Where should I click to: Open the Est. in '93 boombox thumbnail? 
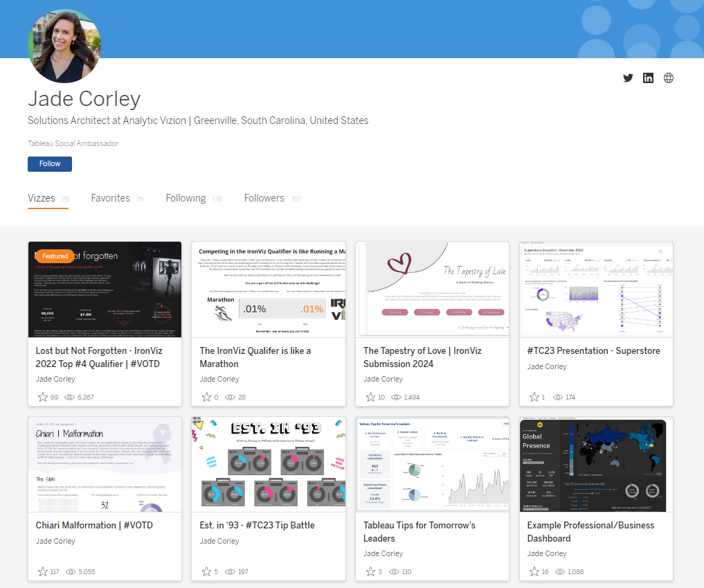pos(268,464)
